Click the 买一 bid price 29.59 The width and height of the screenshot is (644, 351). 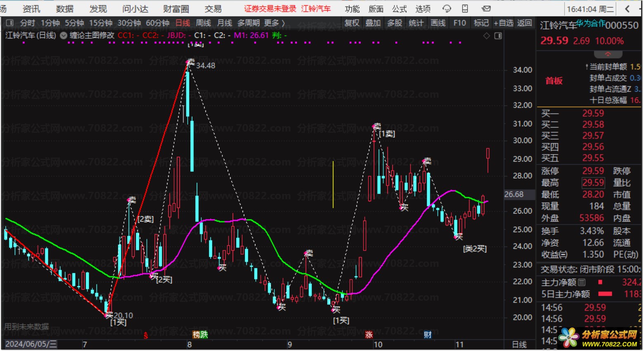(x=593, y=113)
